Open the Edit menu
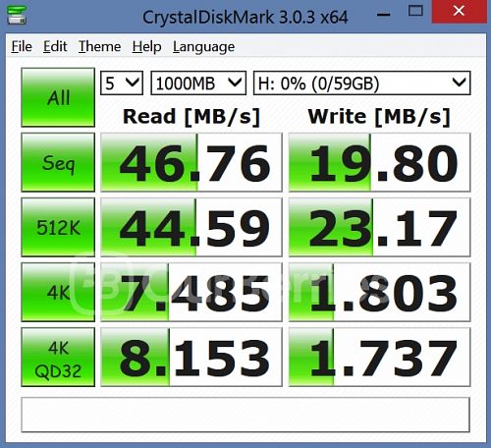The image size is (491, 448). coord(55,46)
